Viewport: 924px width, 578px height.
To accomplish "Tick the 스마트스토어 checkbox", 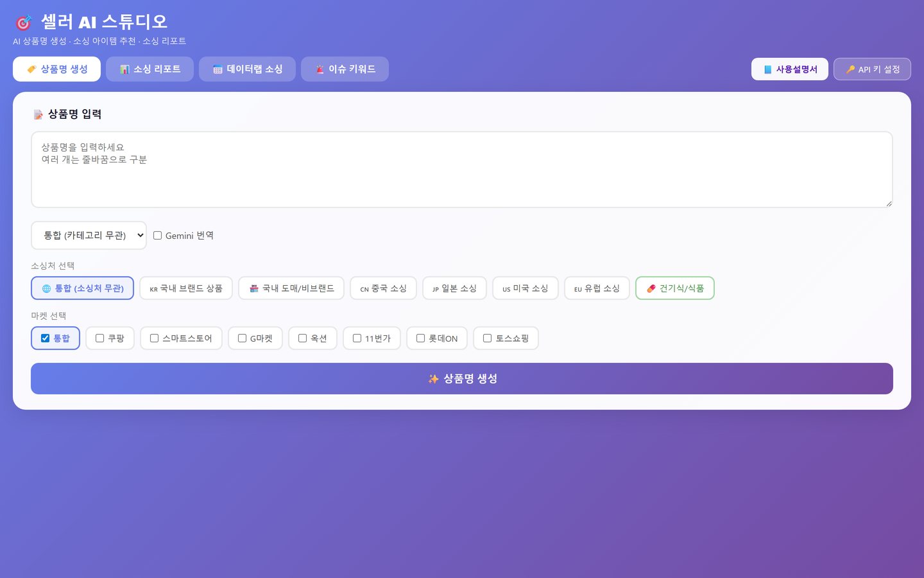I will coord(154,338).
